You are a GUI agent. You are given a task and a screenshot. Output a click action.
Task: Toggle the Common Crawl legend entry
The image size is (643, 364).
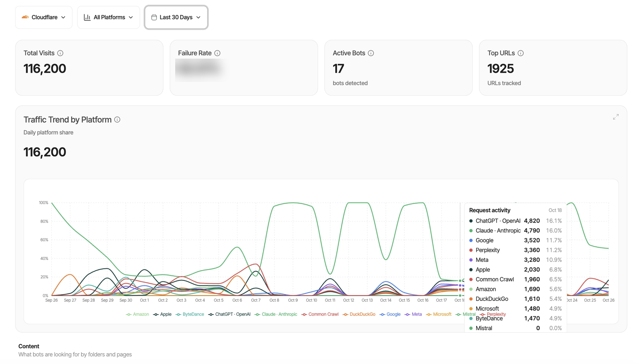tap(320, 314)
